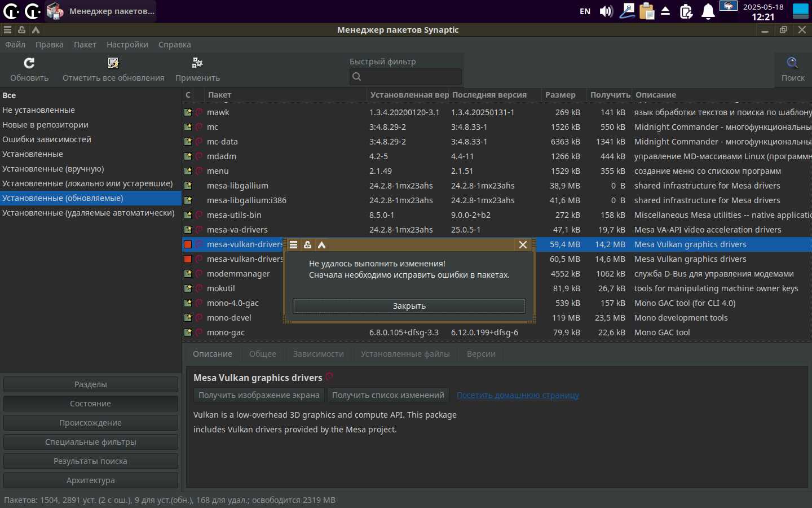Open the error dialog window menu icon
Image resolution: width=812 pixels, height=508 pixels.
[x=293, y=245]
